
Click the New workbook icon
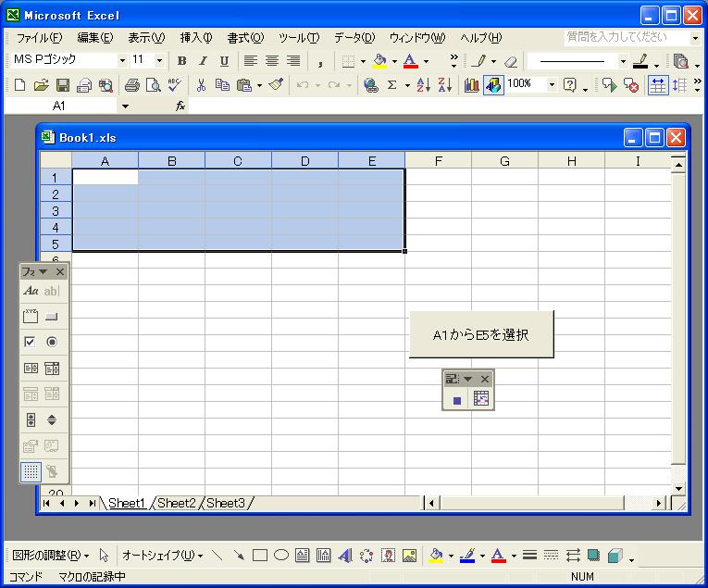(x=19, y=84)
